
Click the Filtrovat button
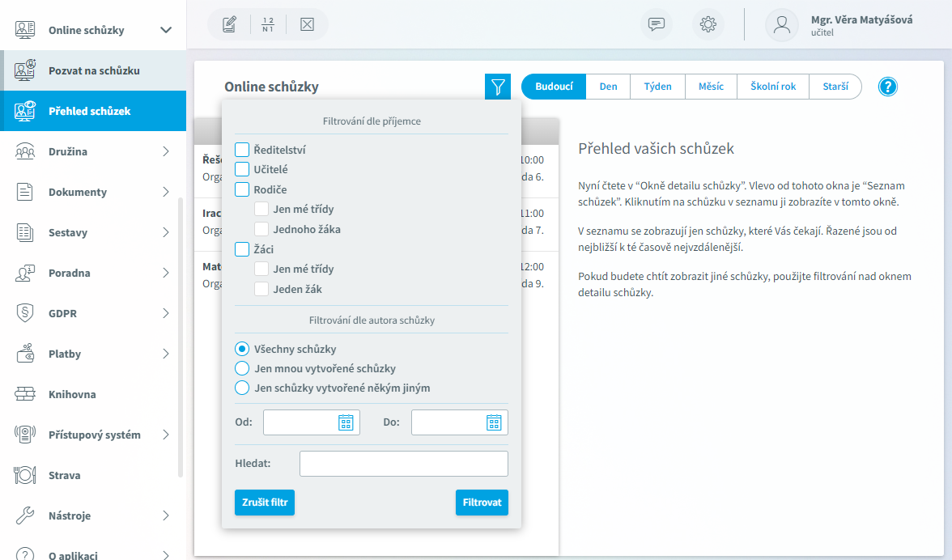click(482, 503)
